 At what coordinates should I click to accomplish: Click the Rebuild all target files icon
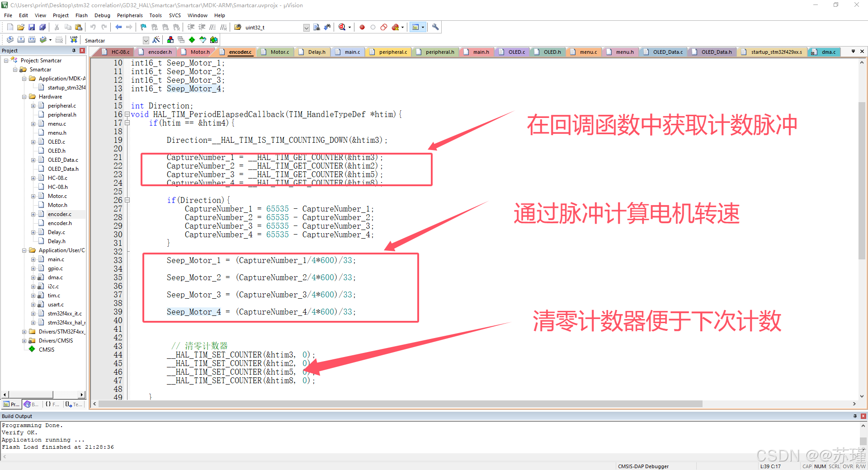click(x=32, y=40)
